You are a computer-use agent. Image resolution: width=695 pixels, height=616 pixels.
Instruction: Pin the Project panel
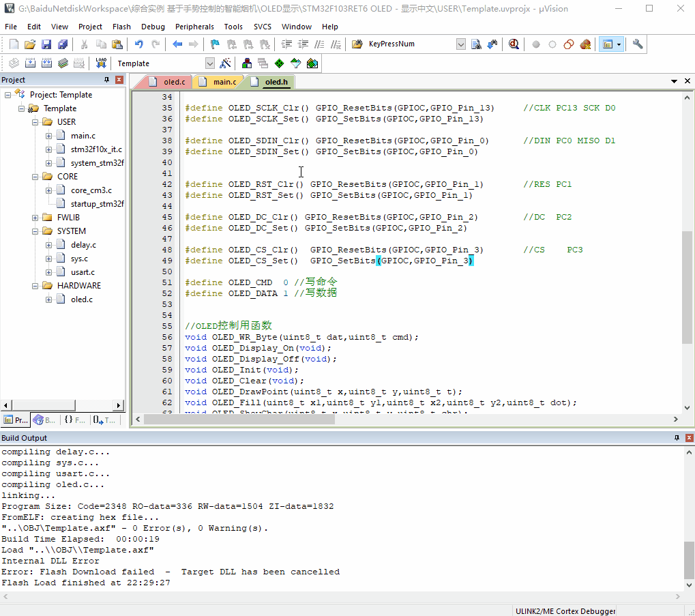[x=107, y=80]
